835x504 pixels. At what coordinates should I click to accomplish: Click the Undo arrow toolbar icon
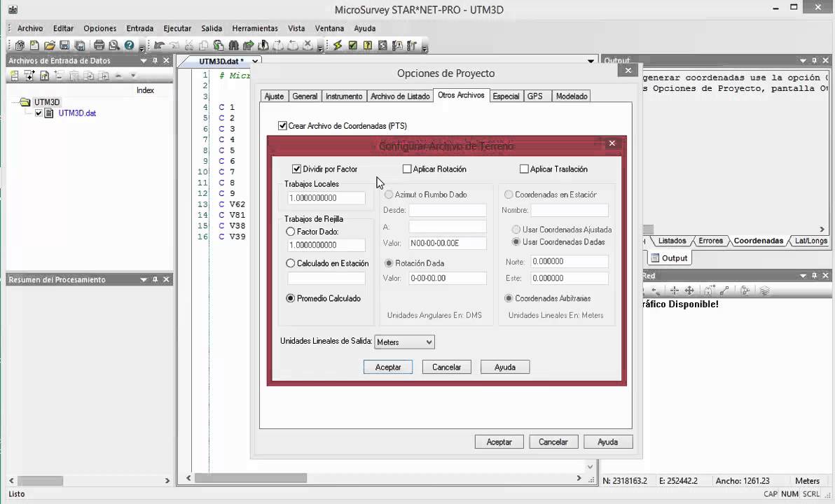(159, 45)
